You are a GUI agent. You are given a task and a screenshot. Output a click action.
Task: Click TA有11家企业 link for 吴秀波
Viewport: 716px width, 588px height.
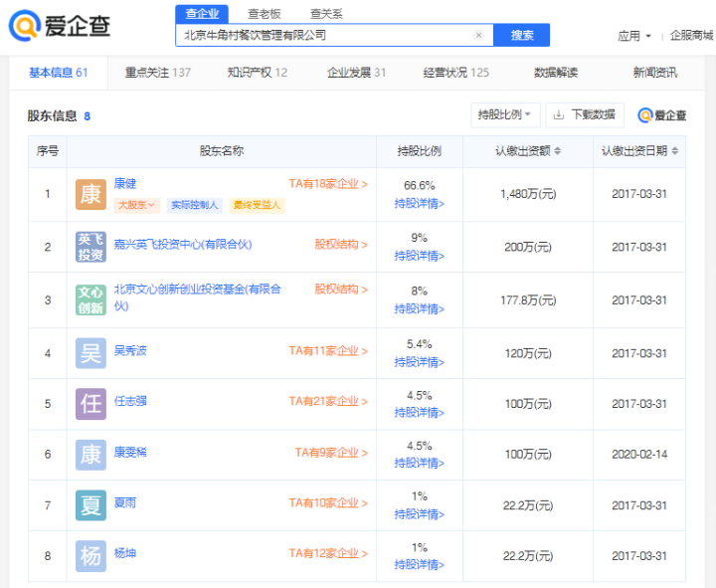coord(328,351)
